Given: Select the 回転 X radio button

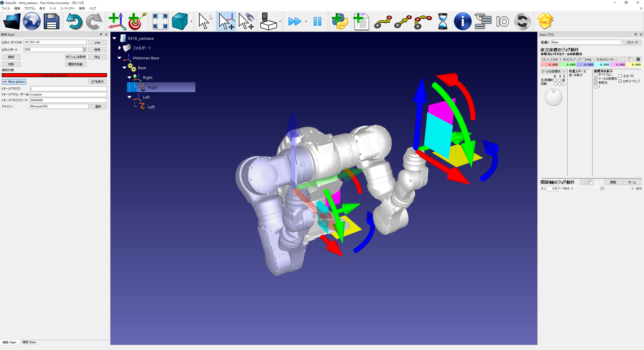Looking at the screenshot, I should [x=555, y=84].
